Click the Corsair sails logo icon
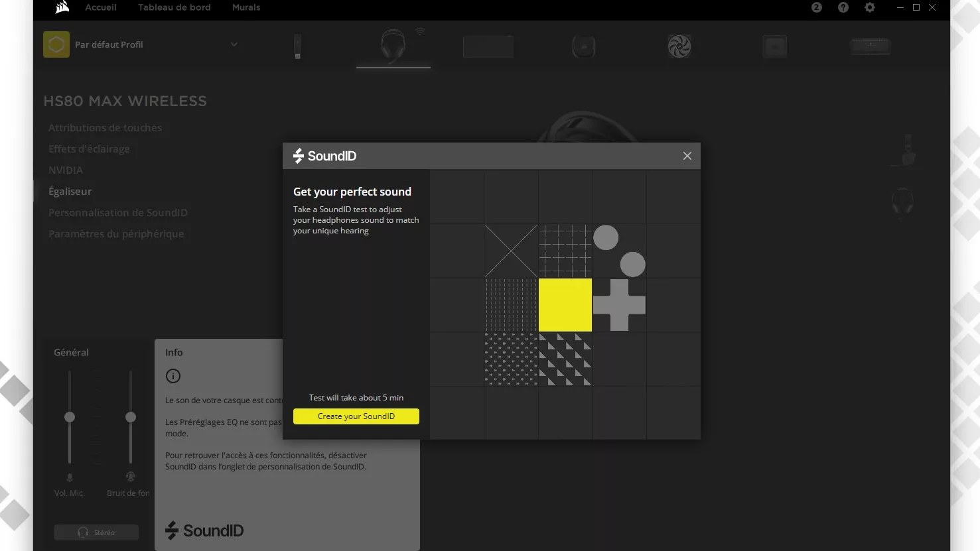980x551 pixels. coord(62,7)
